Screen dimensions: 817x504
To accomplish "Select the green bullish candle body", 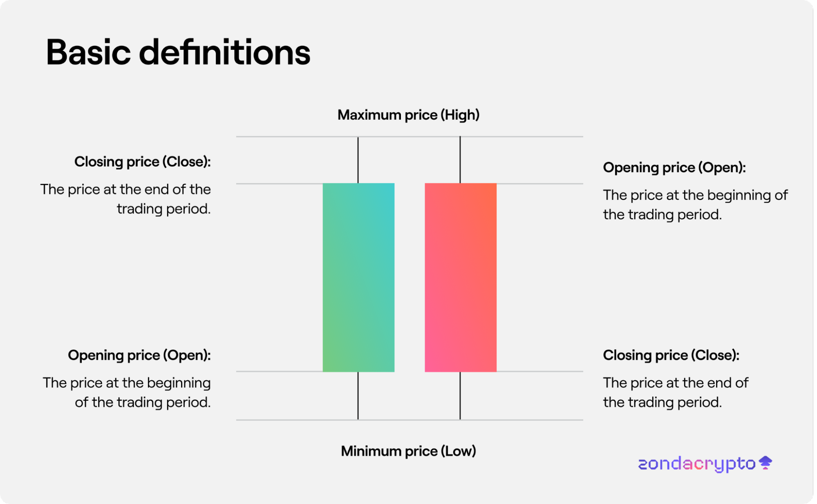I will pos(358,277).
